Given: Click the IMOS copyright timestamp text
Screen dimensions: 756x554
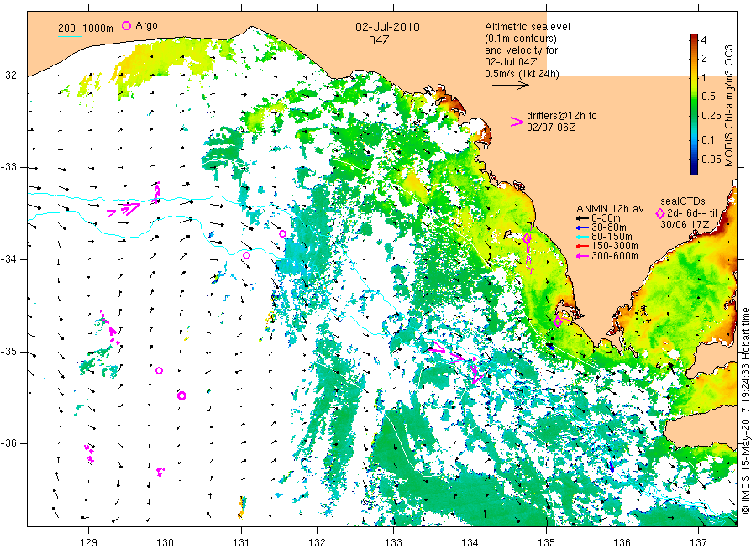Looking at the screenshot, I should click(745, 411).
